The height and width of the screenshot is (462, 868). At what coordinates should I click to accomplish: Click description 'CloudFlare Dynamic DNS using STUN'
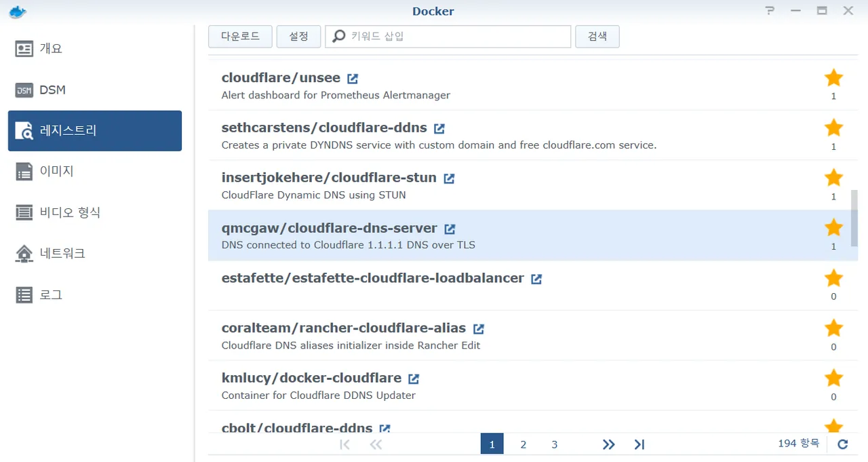click(x=314, y=195)
